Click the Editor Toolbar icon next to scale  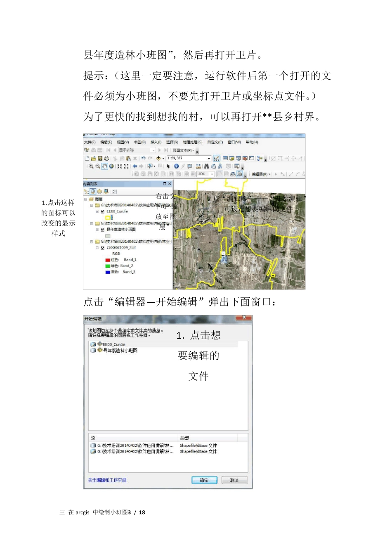(x=217, y=159)
